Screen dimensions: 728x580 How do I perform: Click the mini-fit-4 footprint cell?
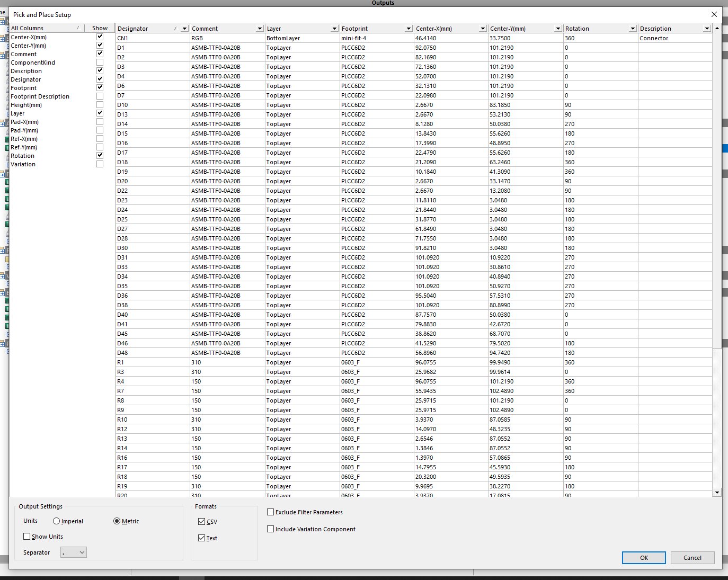[x=377, y=38]
